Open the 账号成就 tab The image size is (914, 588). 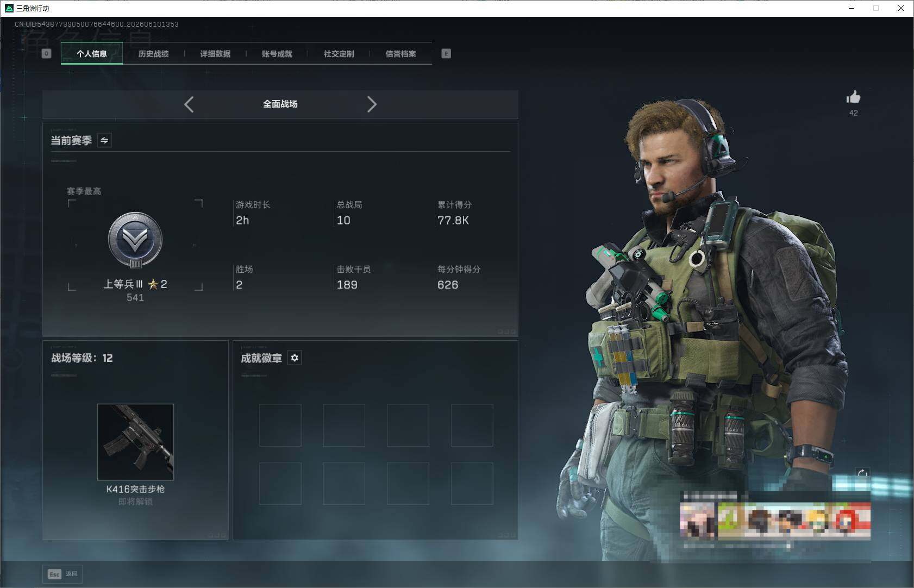[277, 54]
